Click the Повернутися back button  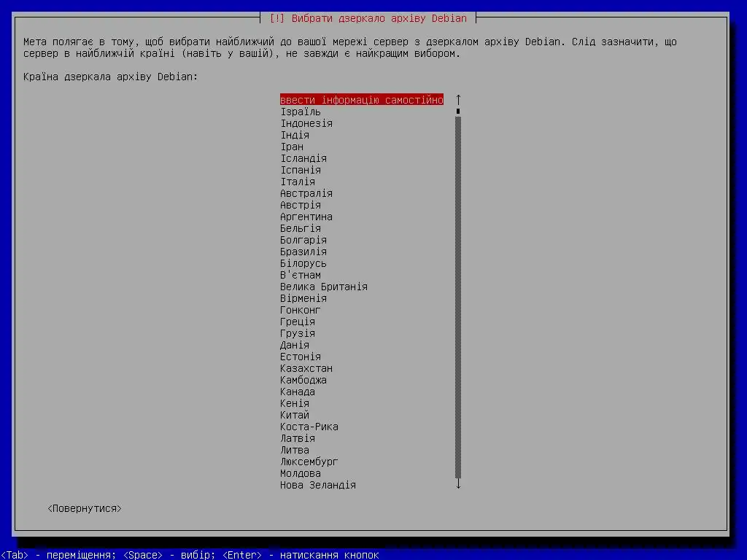point(85,508)
